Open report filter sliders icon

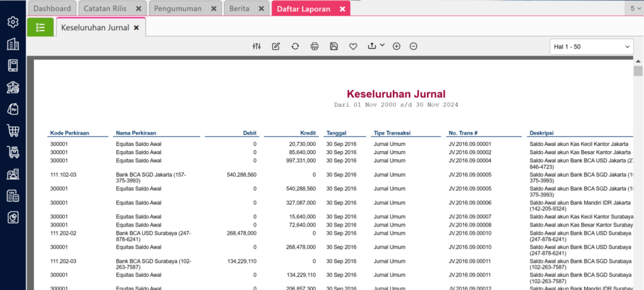click(x=257, y=47)
